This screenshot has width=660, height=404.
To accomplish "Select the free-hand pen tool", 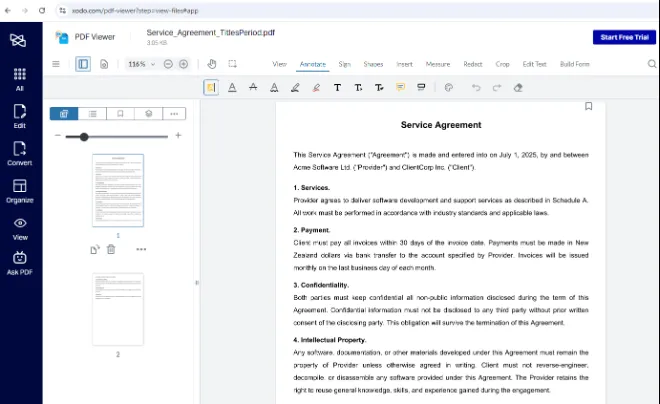I will (295, 88).
